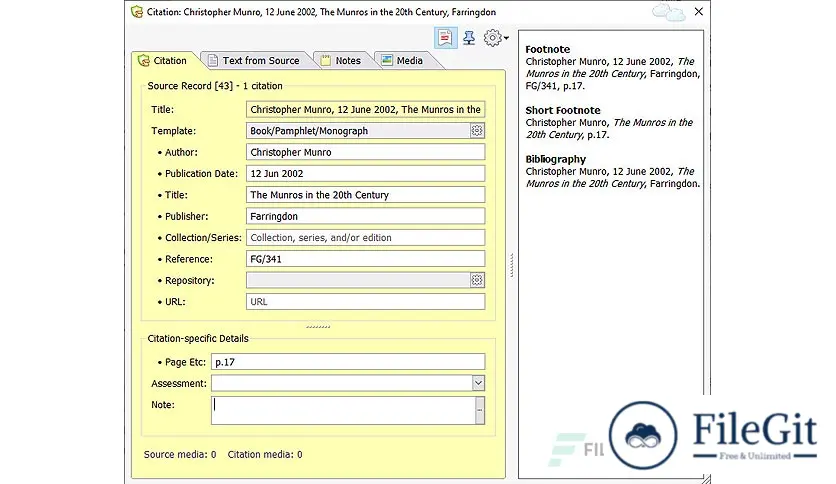This screenshot has width=836, height=484.
Task: Click the 'Citation media: 0' text
Action: [x=265, y=455]
